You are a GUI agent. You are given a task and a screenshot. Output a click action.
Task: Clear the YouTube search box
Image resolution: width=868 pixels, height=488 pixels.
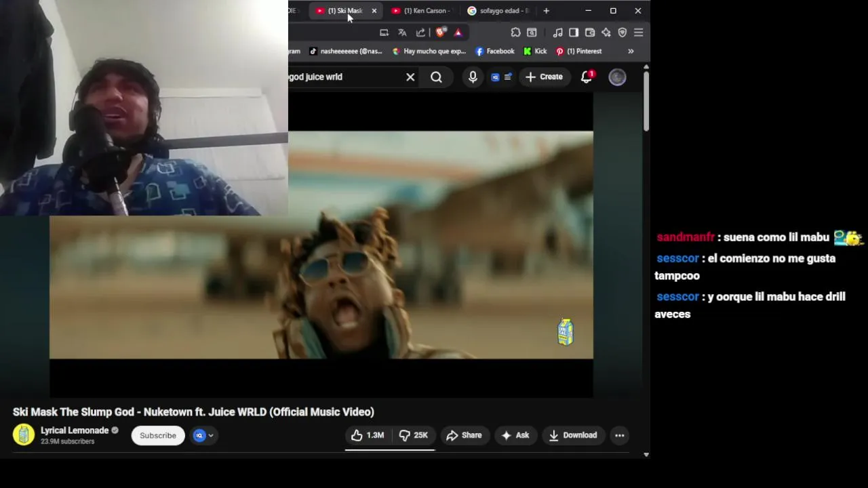(x=410, y=77)
